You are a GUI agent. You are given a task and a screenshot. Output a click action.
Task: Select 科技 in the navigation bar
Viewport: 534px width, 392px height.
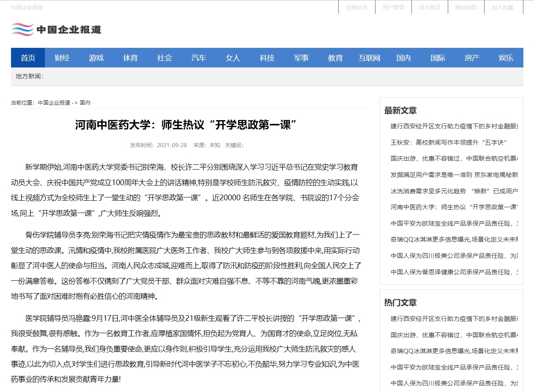click(x=267, y=58)
